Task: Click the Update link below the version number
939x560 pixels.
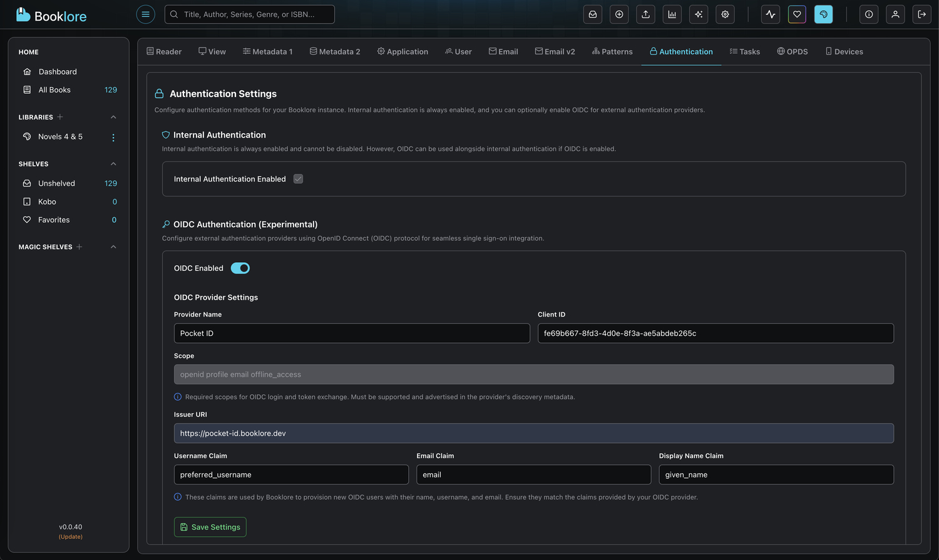Action: [x=70, y=536]
